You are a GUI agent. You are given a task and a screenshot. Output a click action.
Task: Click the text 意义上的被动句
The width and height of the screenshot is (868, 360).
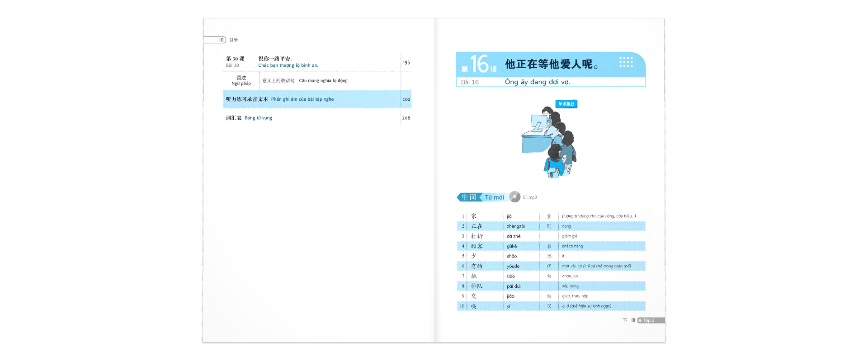pos(278,80)
